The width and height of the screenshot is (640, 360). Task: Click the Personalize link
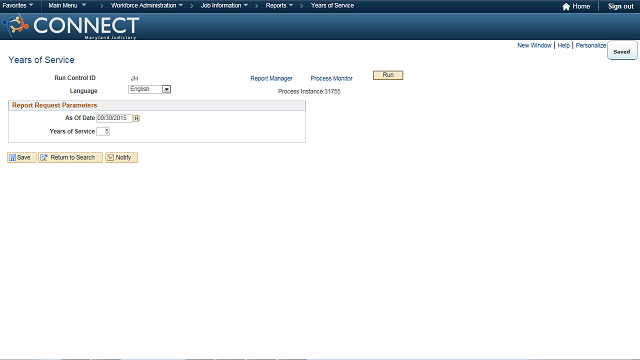tap(591, 45)
